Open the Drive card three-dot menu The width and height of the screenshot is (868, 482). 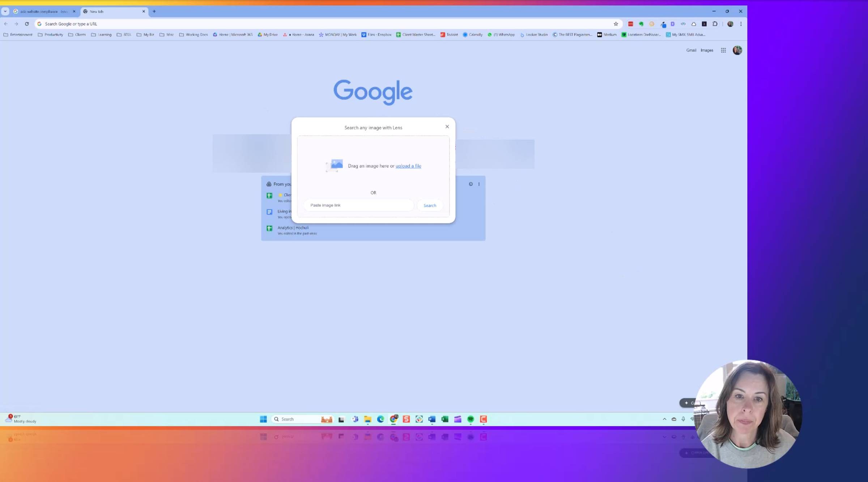[x=479, y=184]
